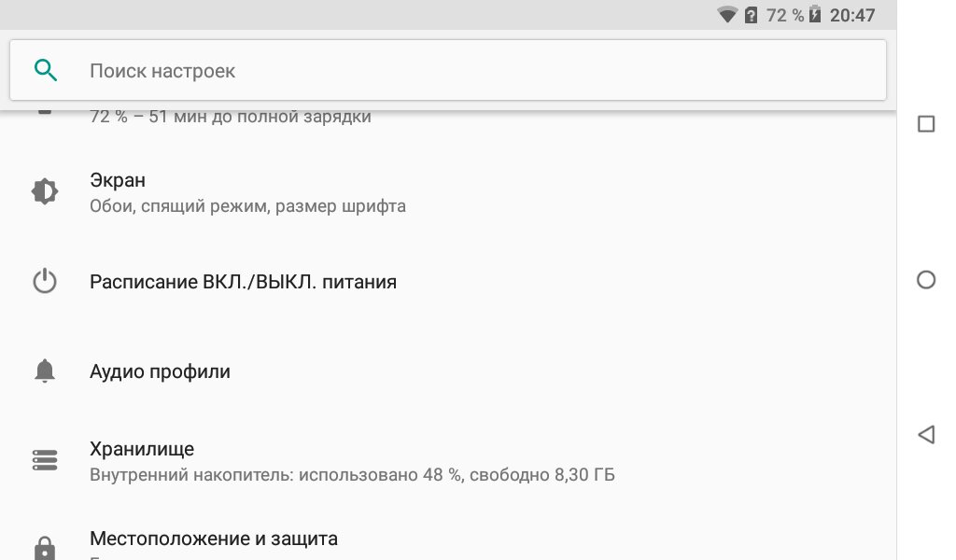The width and height of the screenshot is (956, 560).
Task: Tap the search magnifier icon
Action: 45,70
